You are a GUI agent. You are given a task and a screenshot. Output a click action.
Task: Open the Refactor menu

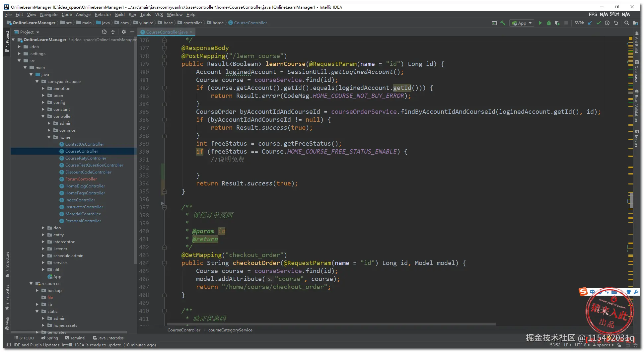click(x=103, y=15)
